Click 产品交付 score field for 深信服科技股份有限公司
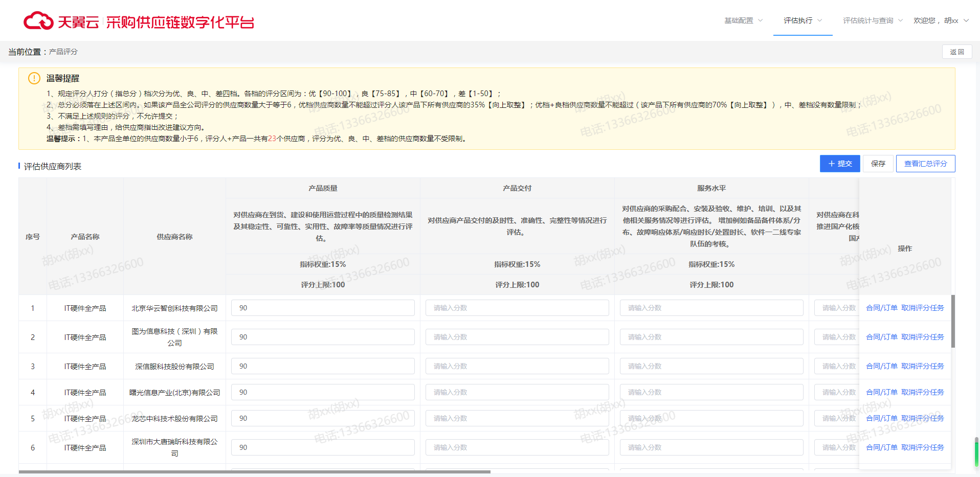Viewport: 980px width, 477px height. click(517, 366)
